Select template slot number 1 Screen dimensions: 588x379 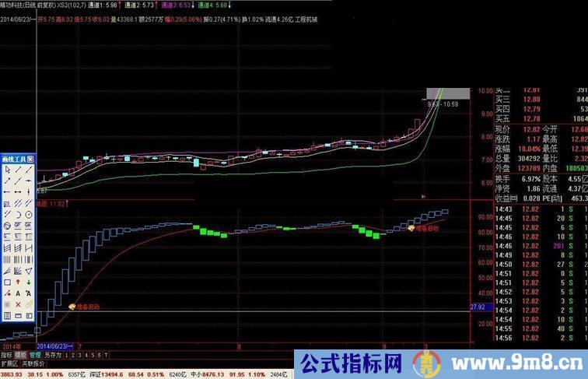tap(66, 354)
